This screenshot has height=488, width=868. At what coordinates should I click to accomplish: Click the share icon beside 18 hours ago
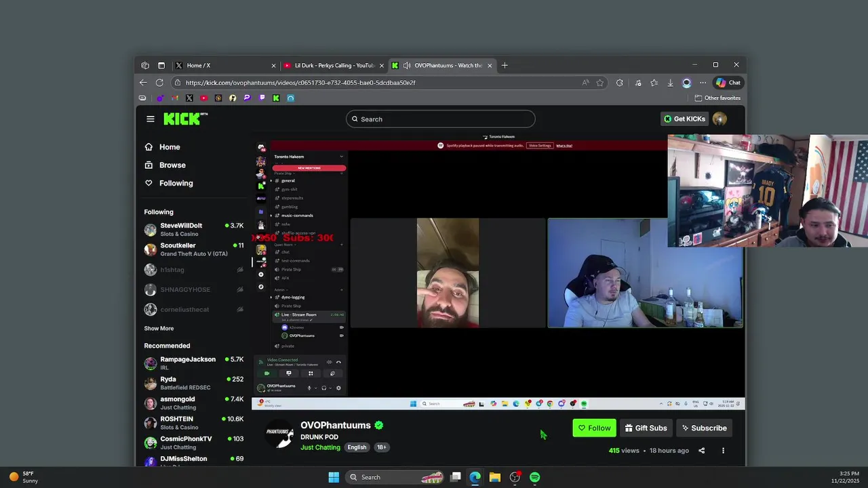[x=702, y=451]
